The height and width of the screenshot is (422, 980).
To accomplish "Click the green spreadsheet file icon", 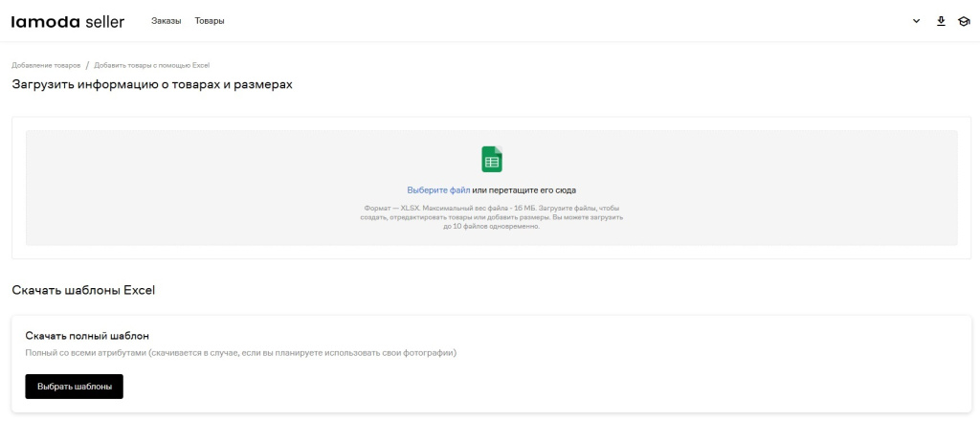I will coord(491,159).
